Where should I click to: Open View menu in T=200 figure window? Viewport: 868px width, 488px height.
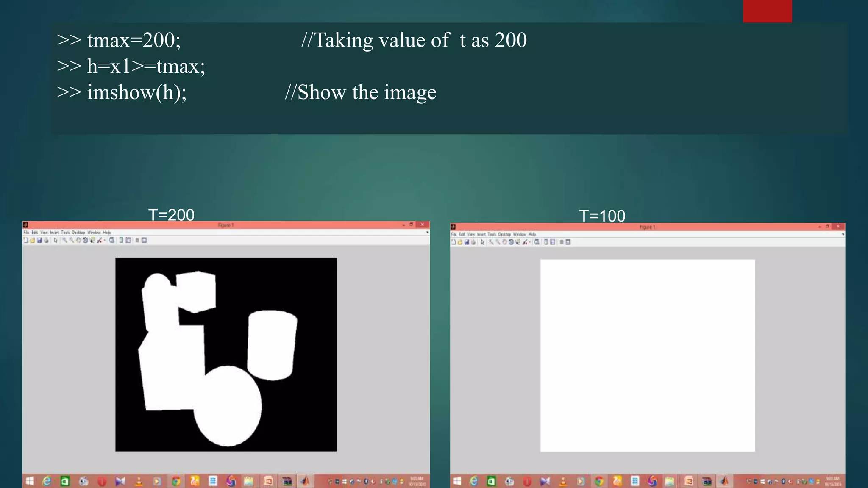coord(44,232)
